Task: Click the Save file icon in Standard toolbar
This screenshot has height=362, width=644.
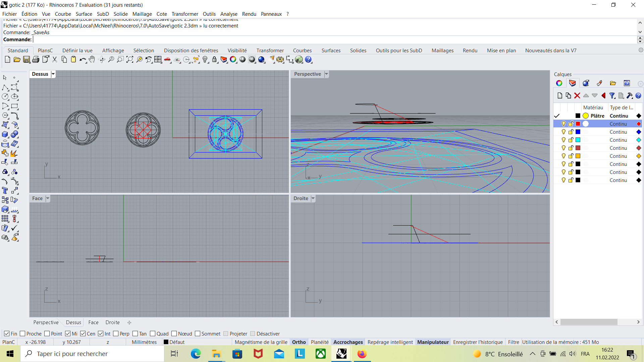Action: coord(26,60)
